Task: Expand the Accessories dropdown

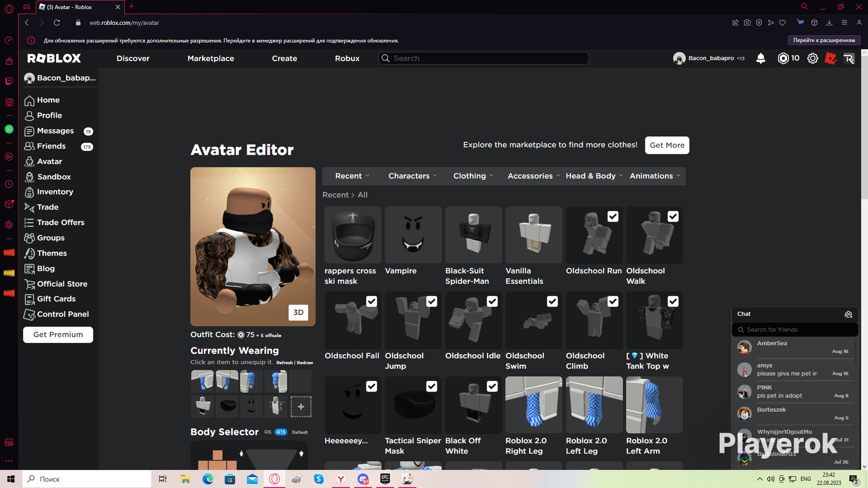Action: click(x=534, y=176)
